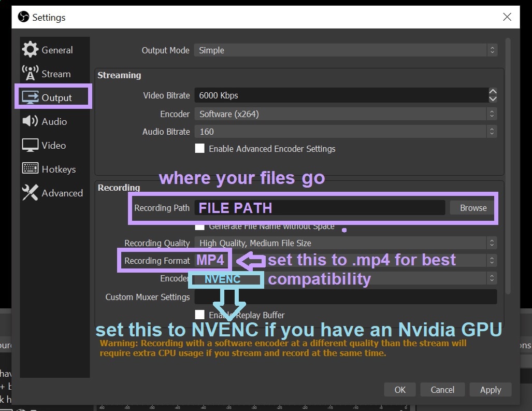Increase Video Bitrate with up arrow

pyautogui.click(x=493, y=92)
